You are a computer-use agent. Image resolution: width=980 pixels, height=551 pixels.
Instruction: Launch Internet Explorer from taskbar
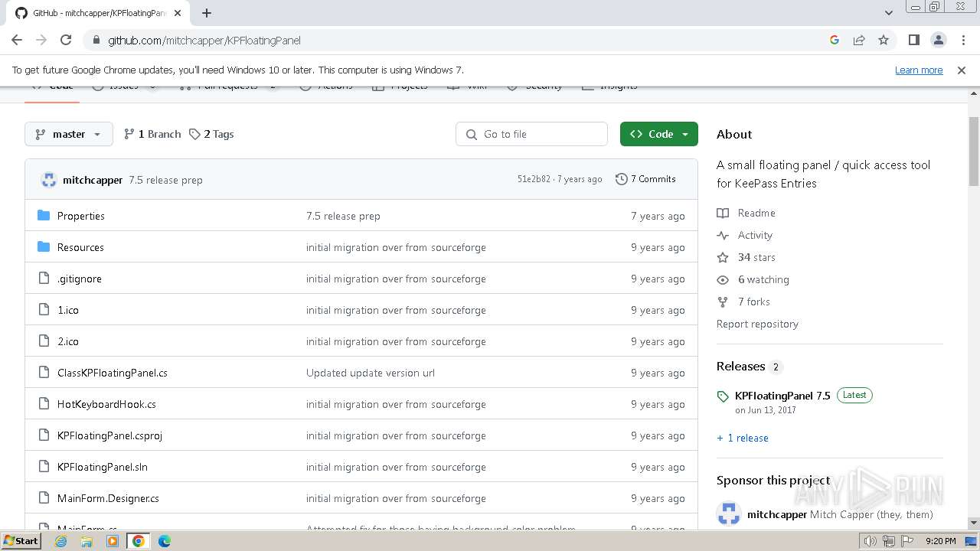[x=61, y=541]
